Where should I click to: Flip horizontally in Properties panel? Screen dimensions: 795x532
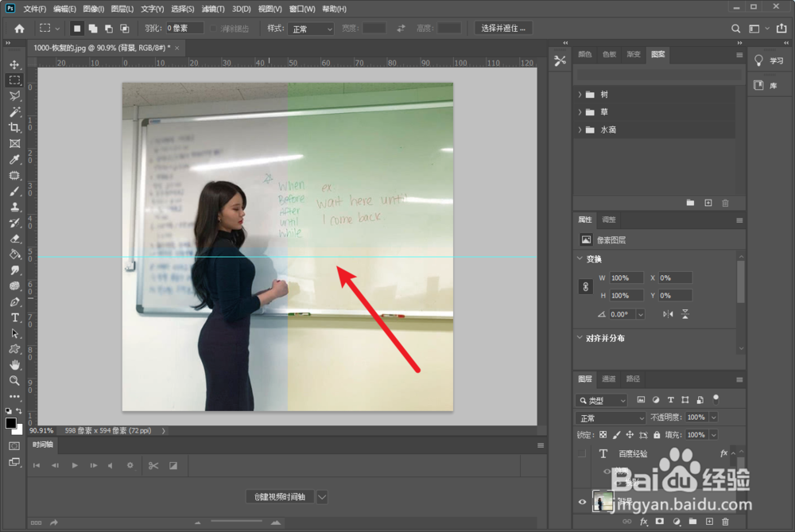[x=669, y=314]
